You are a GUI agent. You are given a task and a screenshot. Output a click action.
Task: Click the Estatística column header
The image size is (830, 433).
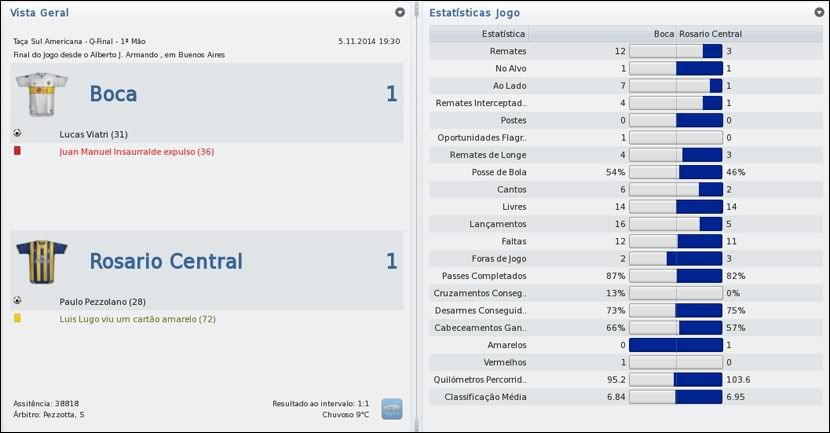click(x=482, y=34)
